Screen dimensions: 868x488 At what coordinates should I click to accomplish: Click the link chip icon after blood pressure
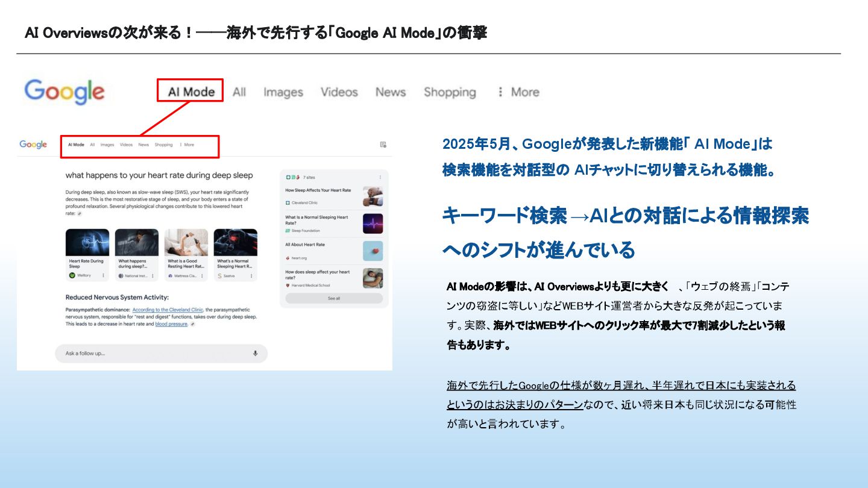point(192,324)
